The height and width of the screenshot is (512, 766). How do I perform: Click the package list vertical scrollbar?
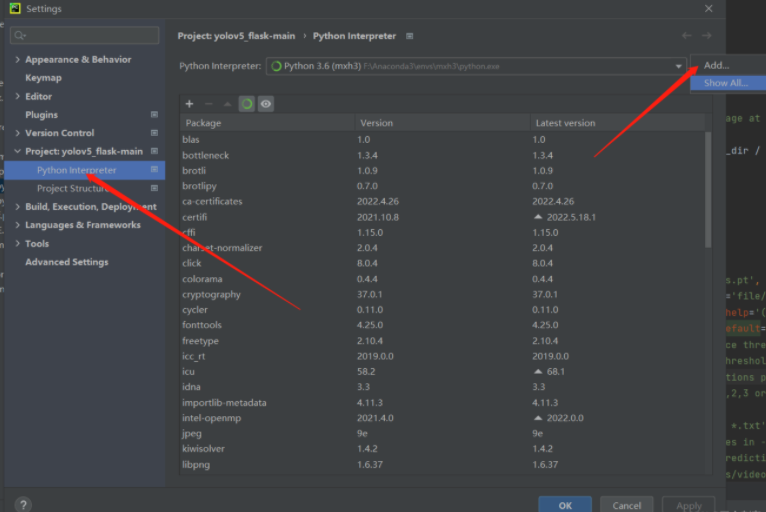click(708, 190)
